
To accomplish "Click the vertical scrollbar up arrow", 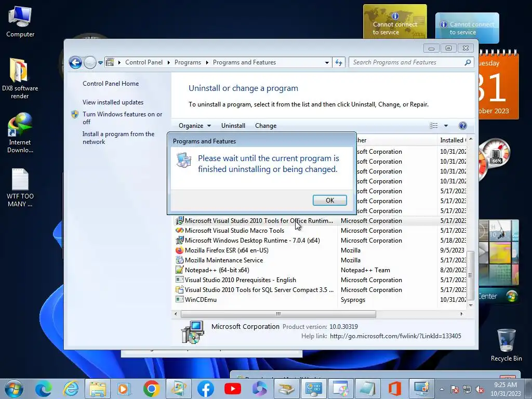I will click(471, 139).
